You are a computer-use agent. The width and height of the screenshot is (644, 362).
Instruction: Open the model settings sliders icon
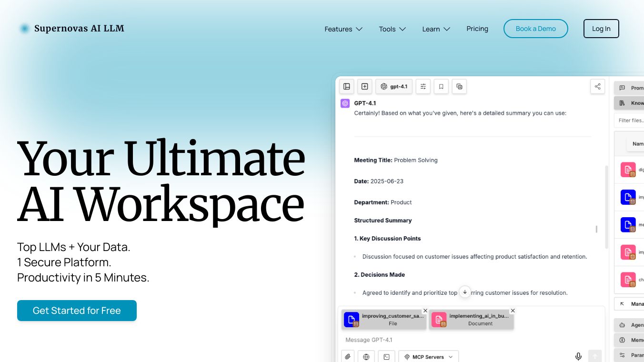click(x=423, y=86)
